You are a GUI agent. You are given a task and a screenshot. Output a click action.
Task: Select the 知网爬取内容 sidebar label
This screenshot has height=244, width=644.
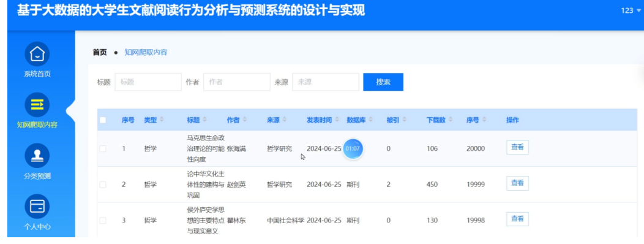[37, 124]
